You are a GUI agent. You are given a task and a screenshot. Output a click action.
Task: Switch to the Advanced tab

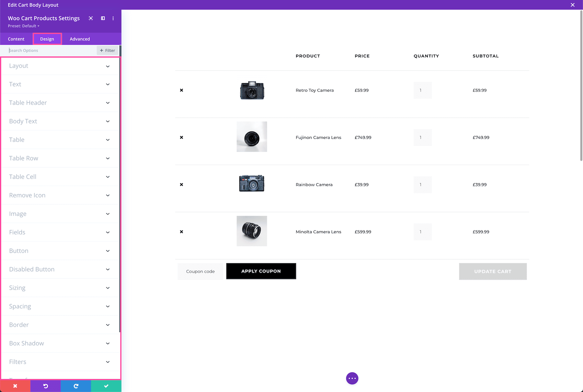pyautogui.click(x=79, y=39)
